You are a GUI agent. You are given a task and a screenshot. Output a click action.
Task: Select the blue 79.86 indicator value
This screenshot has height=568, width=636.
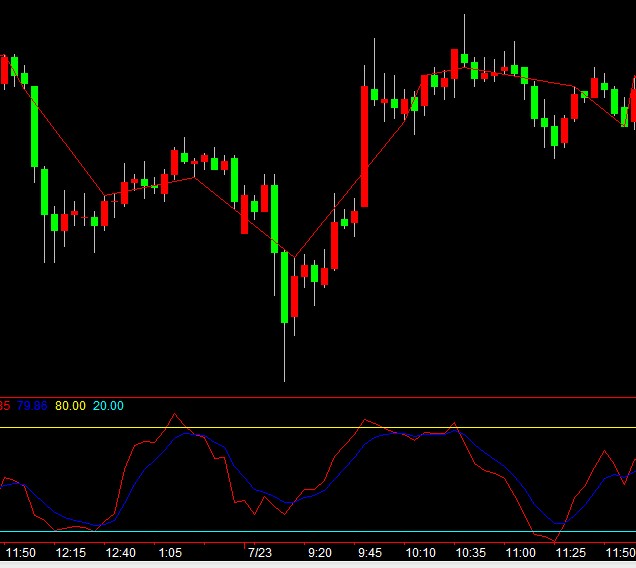click(32, 406)
